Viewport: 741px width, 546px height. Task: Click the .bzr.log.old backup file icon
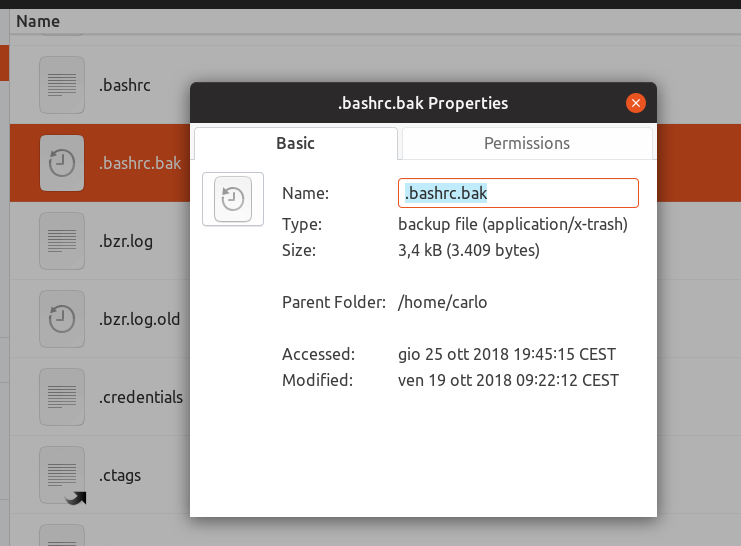[62, 319]
